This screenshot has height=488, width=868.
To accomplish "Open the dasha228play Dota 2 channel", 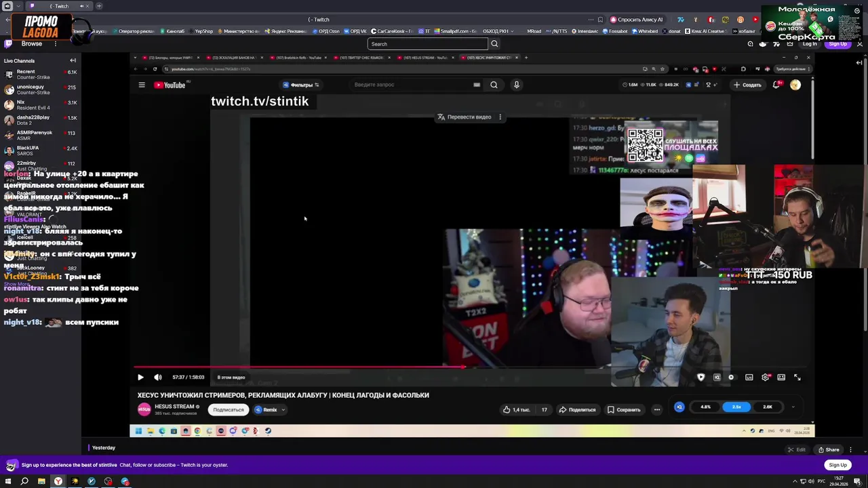I will (39, 120).
